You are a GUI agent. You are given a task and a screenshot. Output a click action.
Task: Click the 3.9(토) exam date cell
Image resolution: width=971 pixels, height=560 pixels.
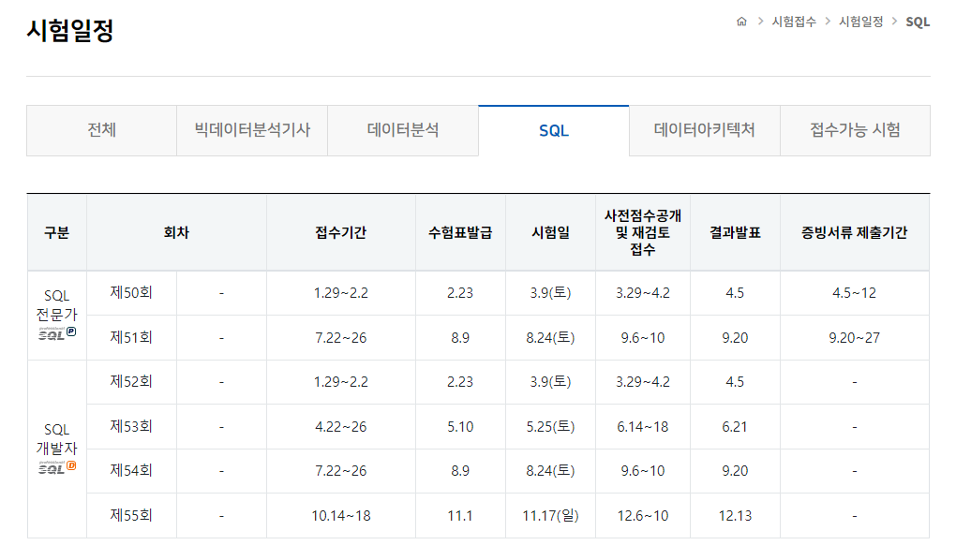coord(549,292)
